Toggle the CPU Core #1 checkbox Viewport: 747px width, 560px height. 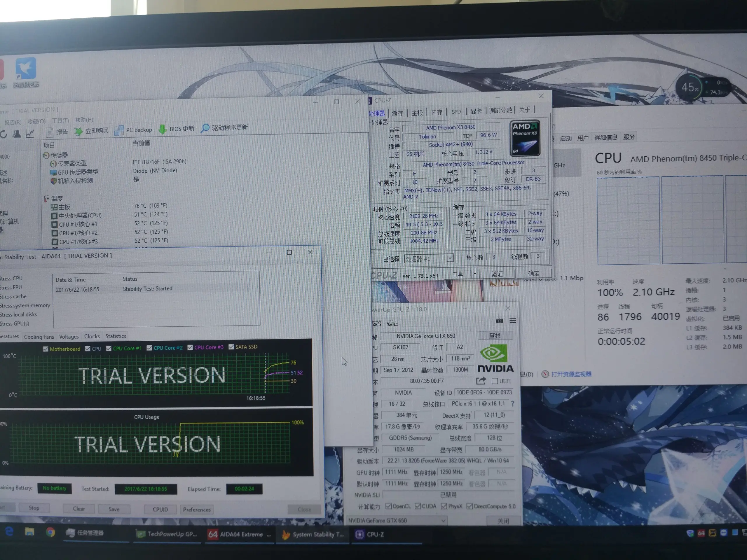click(109, 348)
